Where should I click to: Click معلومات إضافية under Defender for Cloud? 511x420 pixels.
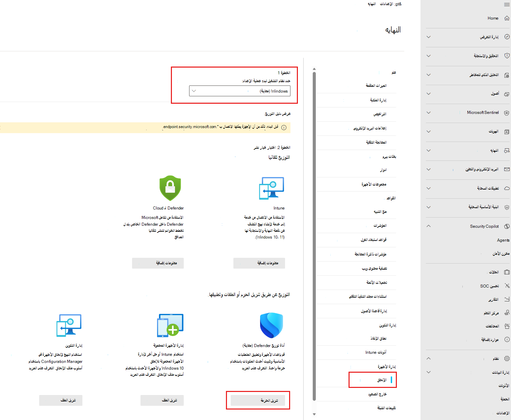(158, 263)
